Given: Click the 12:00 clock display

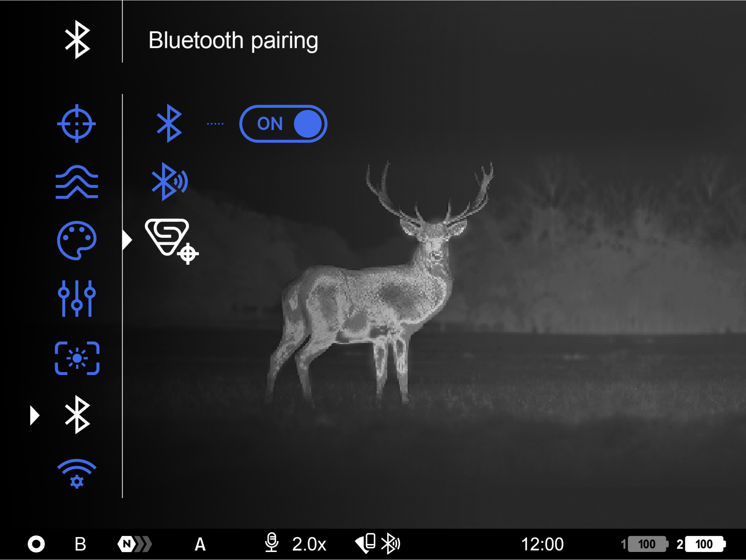Looking at the screenshot, I should pos(542,544).
